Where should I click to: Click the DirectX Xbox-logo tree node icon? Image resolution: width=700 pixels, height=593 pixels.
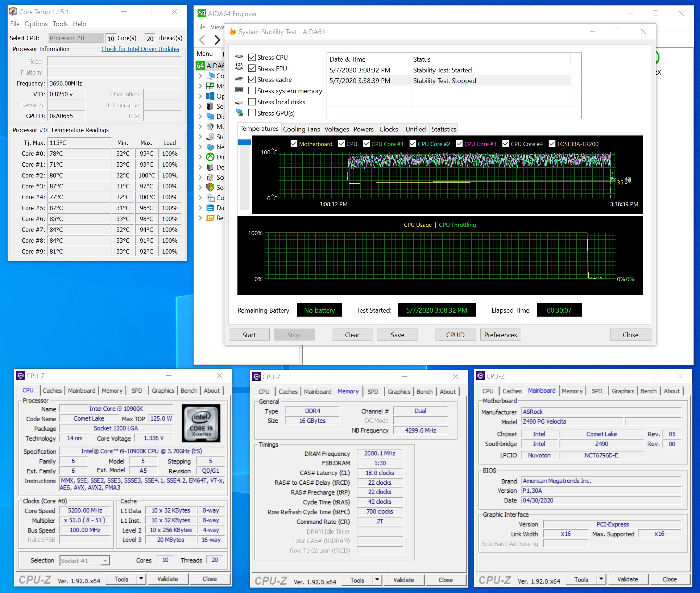[210, 157]
